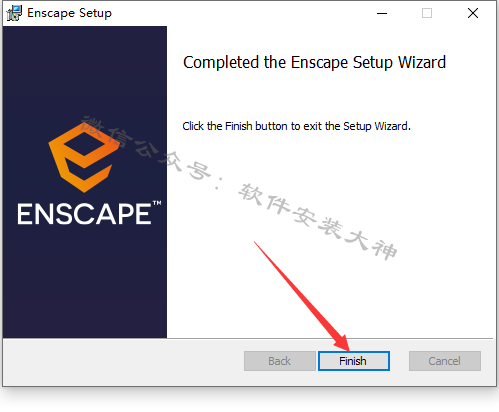This screenshot has height=412, width=499.
Task: Click the white ENSCAPE wordmark
Action: click(x=84, y=214)
